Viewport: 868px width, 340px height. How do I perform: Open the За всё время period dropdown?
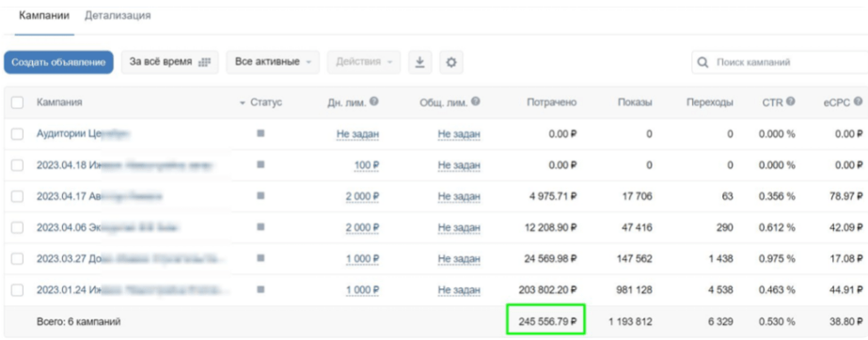click(170, 63)
